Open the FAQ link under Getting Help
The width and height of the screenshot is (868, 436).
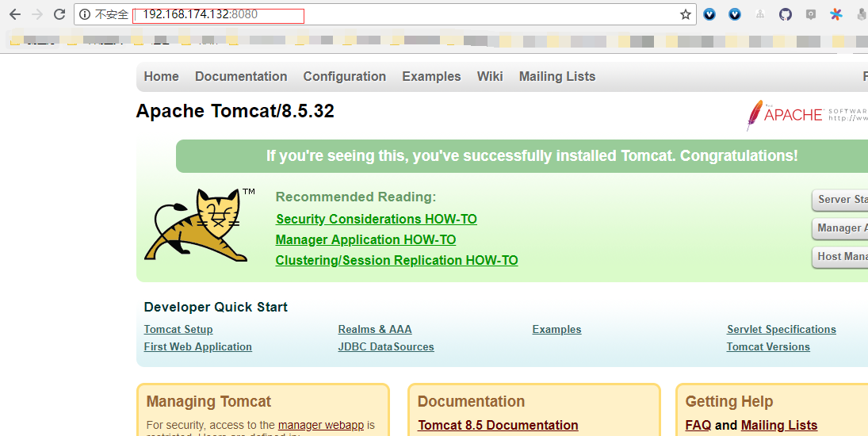(698, 425)
